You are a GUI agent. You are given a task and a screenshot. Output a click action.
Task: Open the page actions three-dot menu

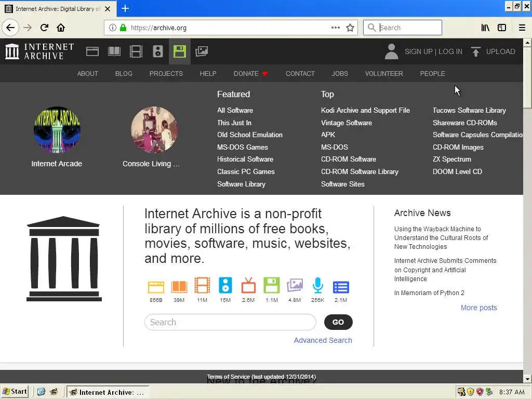coord(336,28)
